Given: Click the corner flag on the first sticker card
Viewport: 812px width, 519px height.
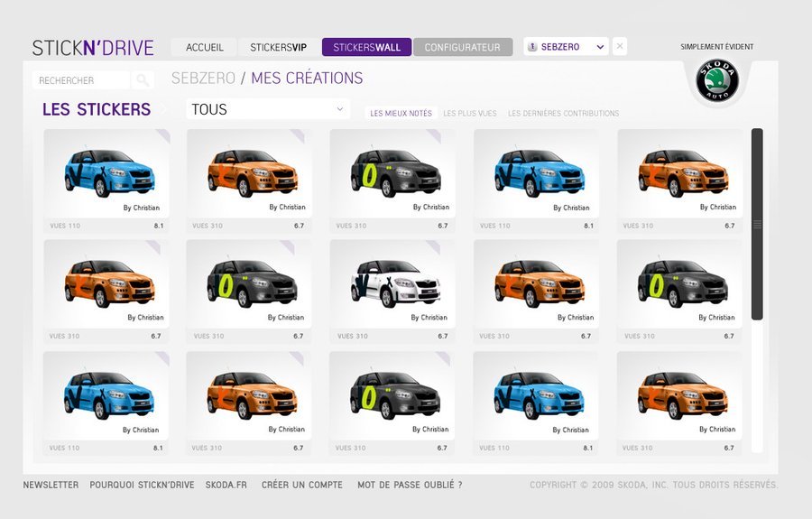Looking at the screenshot, I should click(162, 135).
